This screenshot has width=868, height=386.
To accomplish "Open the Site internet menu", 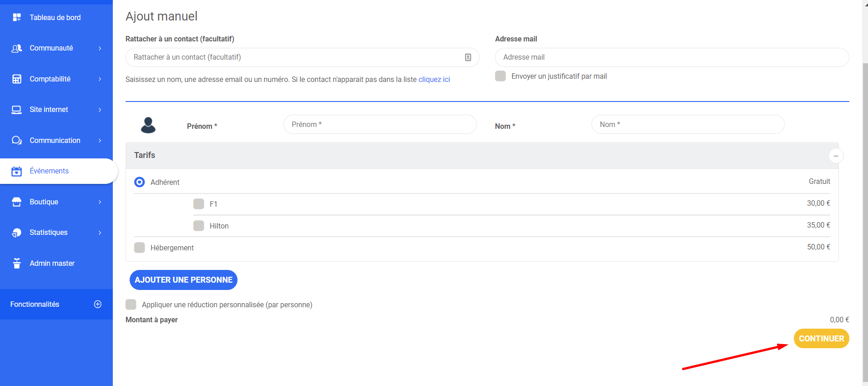I will pyautogui.click(x=56, y=110).
